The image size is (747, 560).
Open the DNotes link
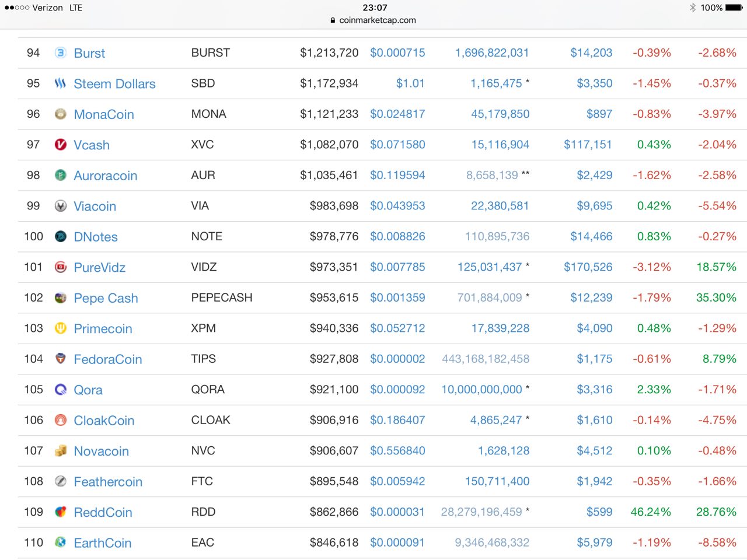96,237
